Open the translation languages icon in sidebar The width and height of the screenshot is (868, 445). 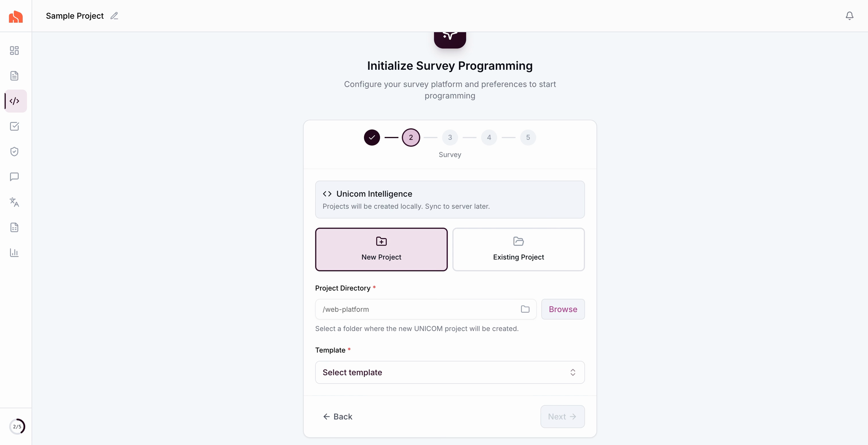[x=14, y=202]
